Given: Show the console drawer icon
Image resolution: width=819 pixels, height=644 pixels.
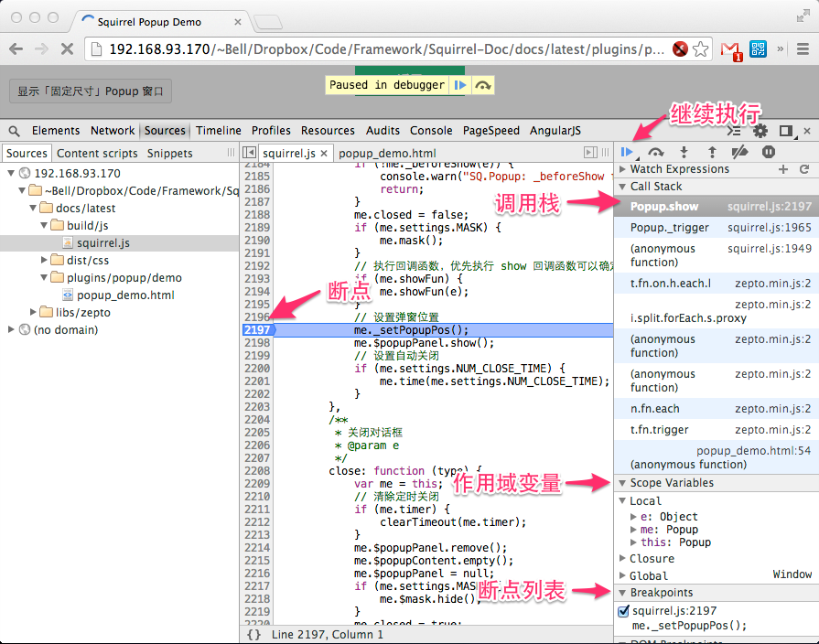Looking at the screenshot, I should [x=735, y=131].
